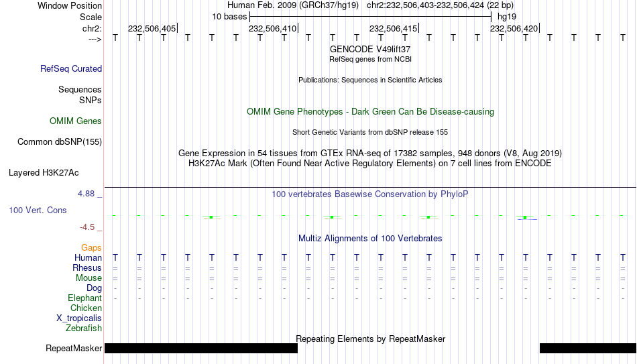Click the Mouse alignment row label

point(89,278)
